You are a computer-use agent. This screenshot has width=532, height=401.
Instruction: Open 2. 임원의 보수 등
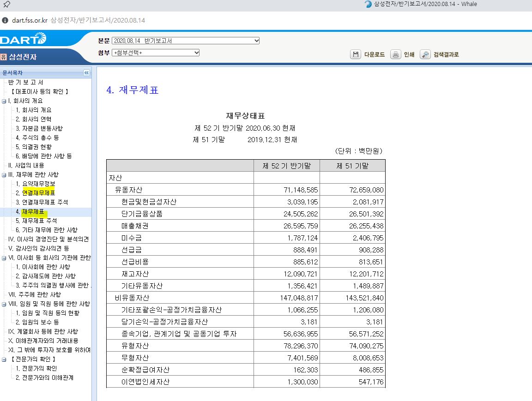[x=37, y=322]
